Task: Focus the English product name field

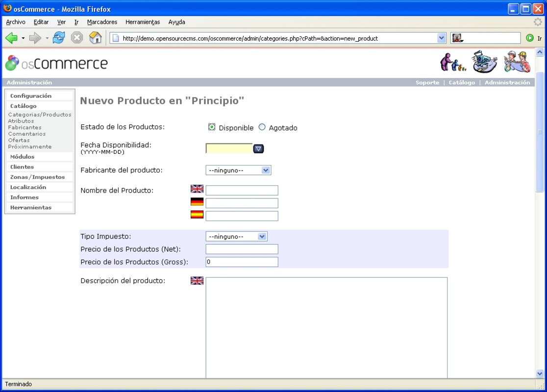Action: (x=242, y=190)
